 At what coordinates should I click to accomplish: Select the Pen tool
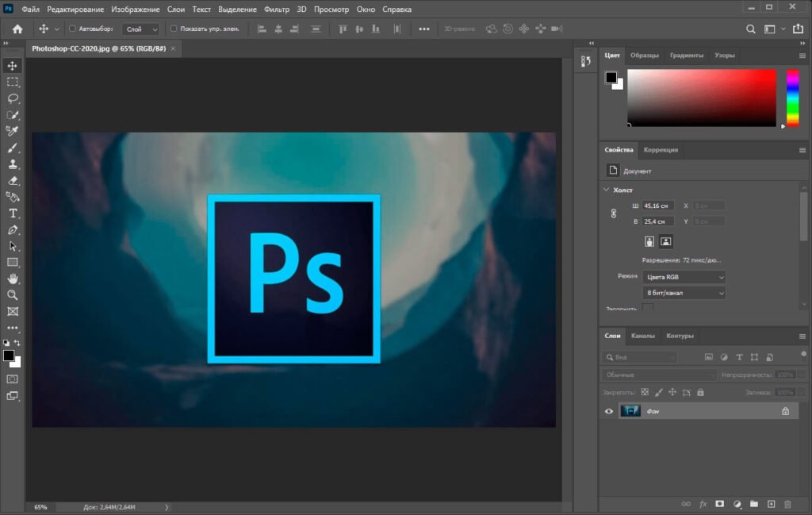pos(13,230)
